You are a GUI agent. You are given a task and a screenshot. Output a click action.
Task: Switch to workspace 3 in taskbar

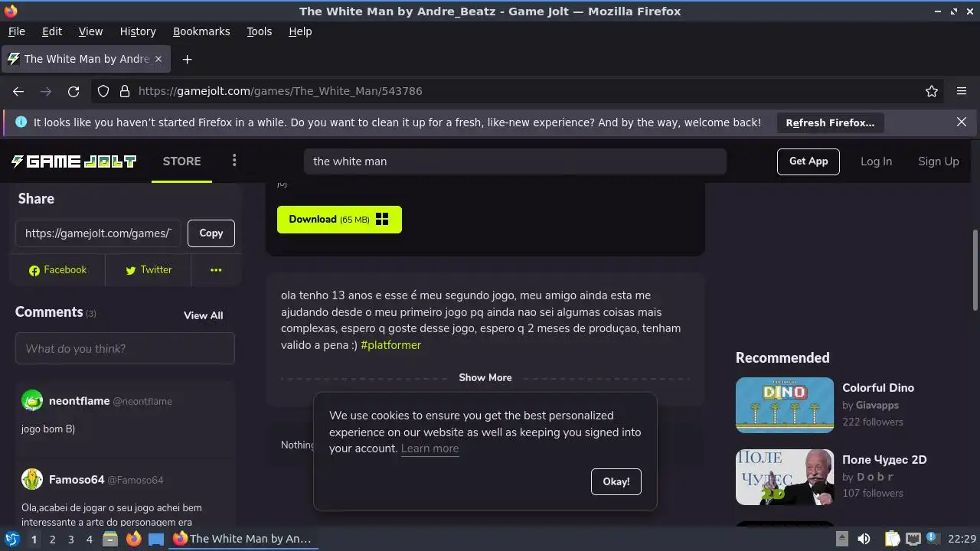(x=70, y=540)
